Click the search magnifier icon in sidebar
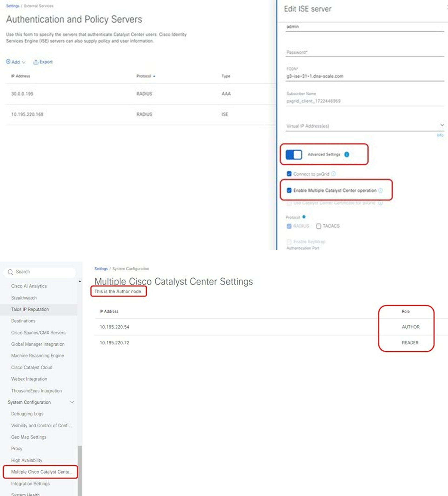 tap(10, 272)
